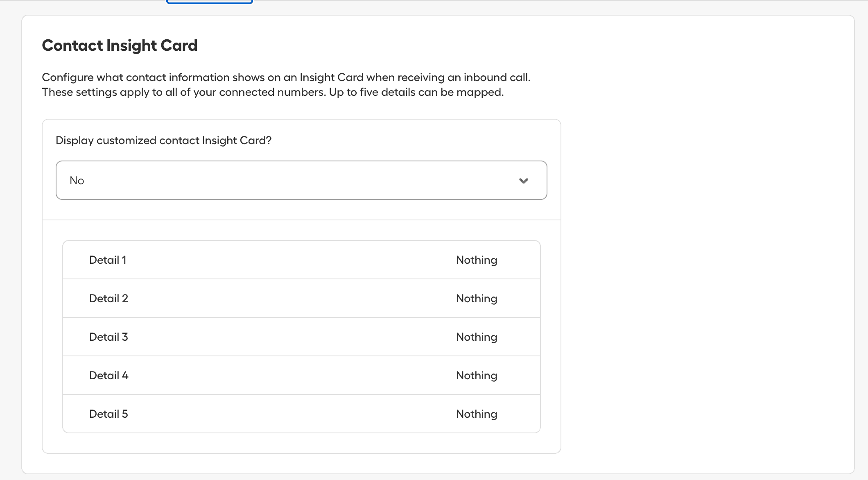Click Nothing next to Detail 2

pyautogui.click(x=476, y=298)
